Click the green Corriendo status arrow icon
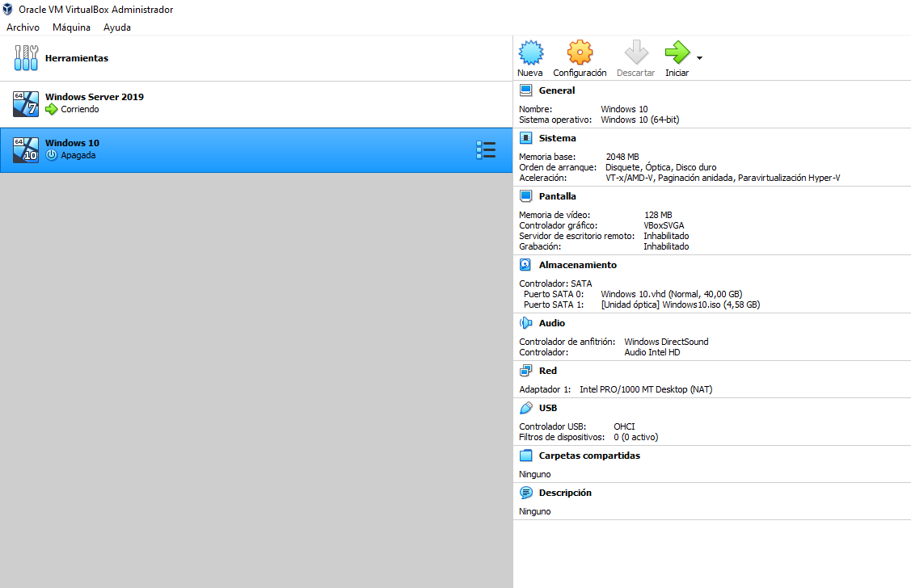911x588 pixels. (52, 109)
